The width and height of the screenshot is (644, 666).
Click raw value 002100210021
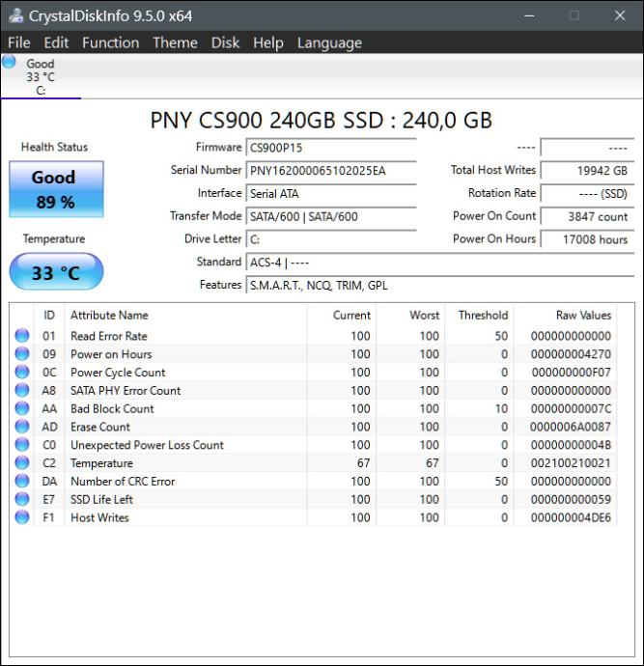tap(571, 463)
